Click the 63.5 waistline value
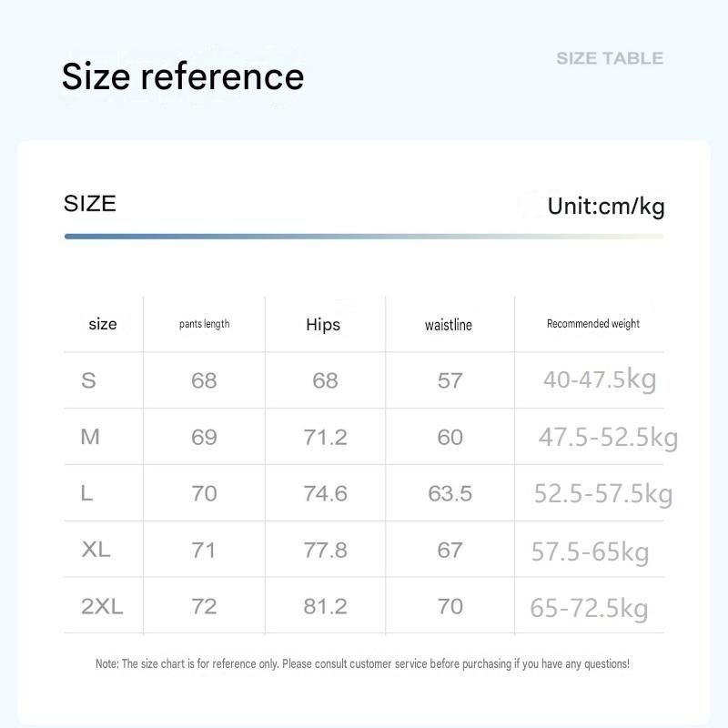This screenshot has width=728, height=728. click(x=450, y=493)
